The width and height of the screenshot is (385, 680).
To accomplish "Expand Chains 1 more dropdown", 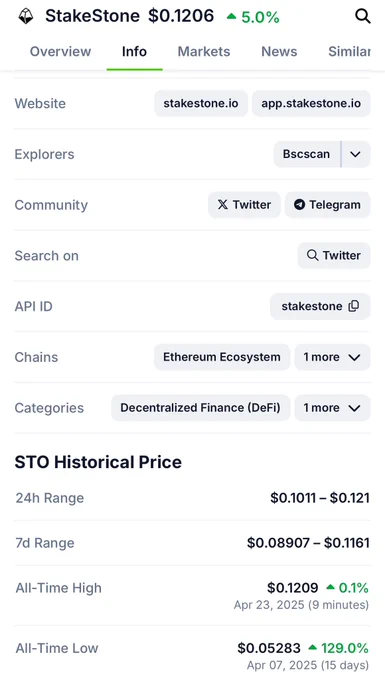I will coord(332,357).
